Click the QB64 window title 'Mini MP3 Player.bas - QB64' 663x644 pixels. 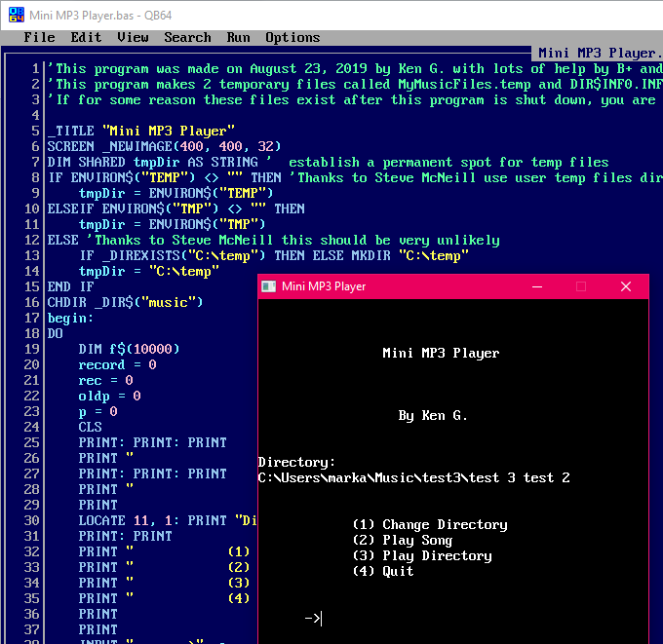[x=100, y=16]
